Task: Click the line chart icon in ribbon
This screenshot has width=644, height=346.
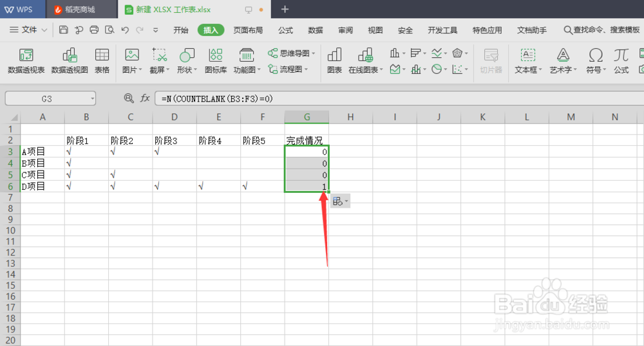Action: point(437,53)
